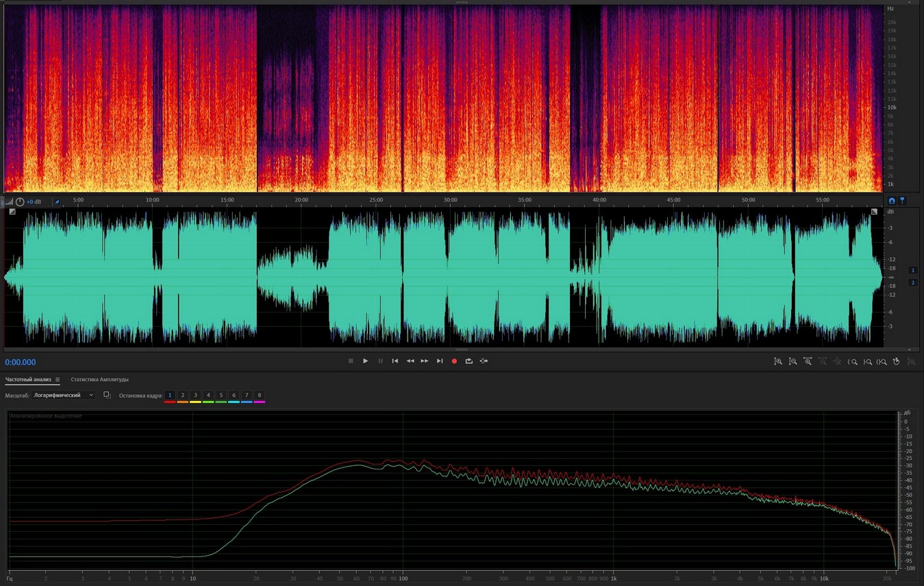Switch to Статистика Амплитуды tab

(x=99, y=380)
